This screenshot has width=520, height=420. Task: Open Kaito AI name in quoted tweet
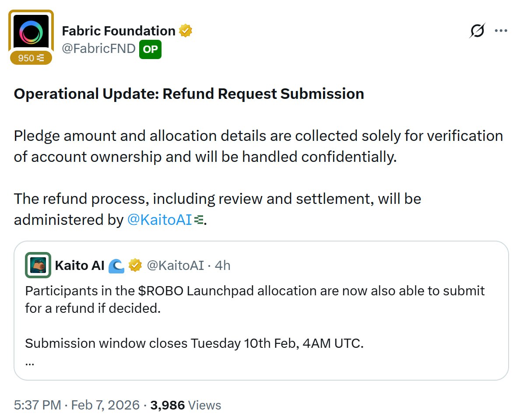[x=80, y=265]
